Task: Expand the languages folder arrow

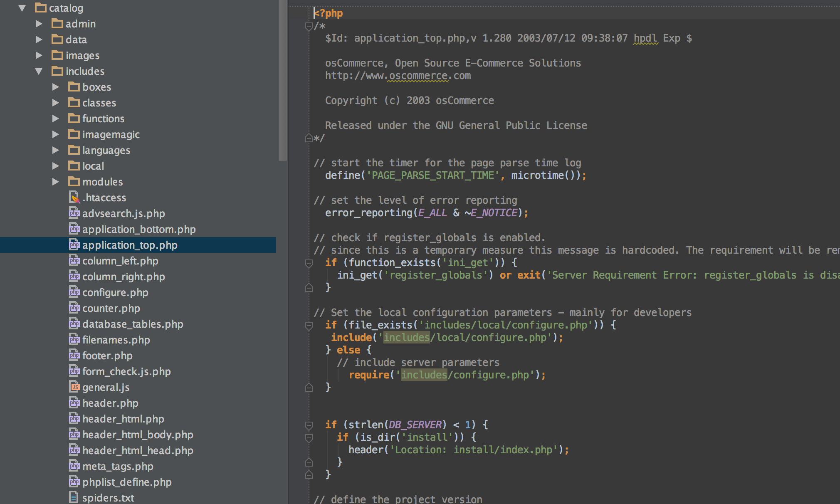Action: point(55,150)
